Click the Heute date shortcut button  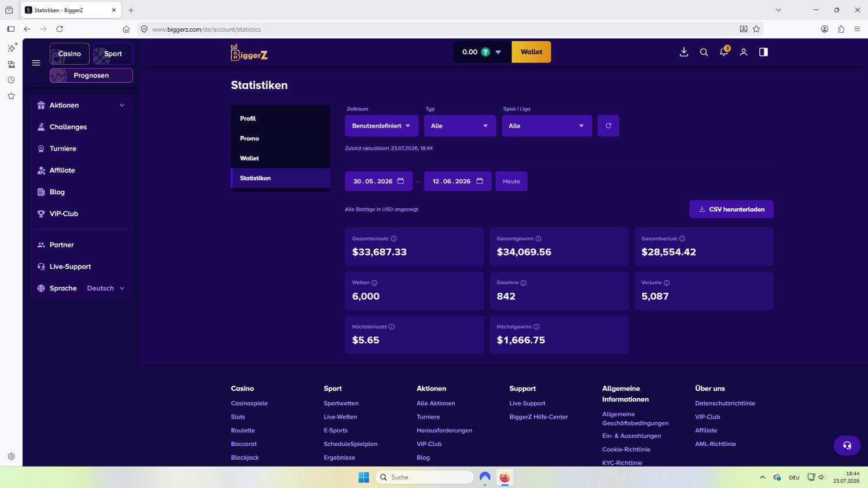(512, 181)
